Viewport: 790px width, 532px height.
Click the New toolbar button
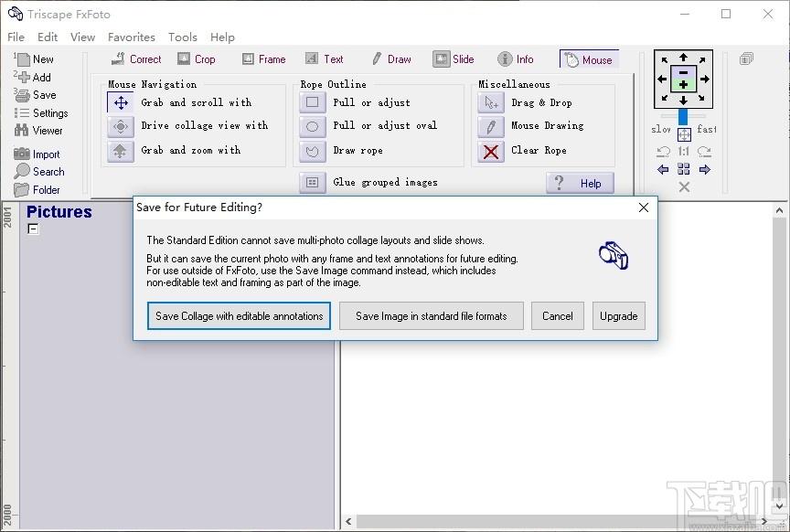click(35, 59)
